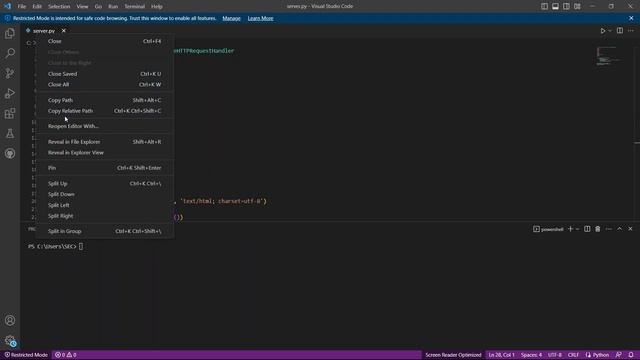The width and height of the screenshot is (640, 360).
Task: Change indentation via Spaces: 4
Action: pyautogui.click(x=531, y=355)
